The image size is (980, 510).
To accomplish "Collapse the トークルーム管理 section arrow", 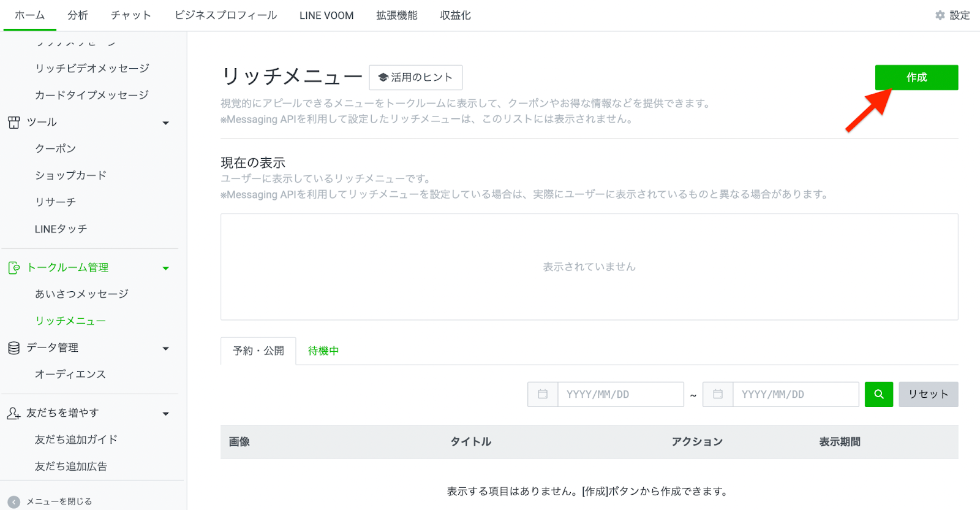I will (x=165, y=268).
